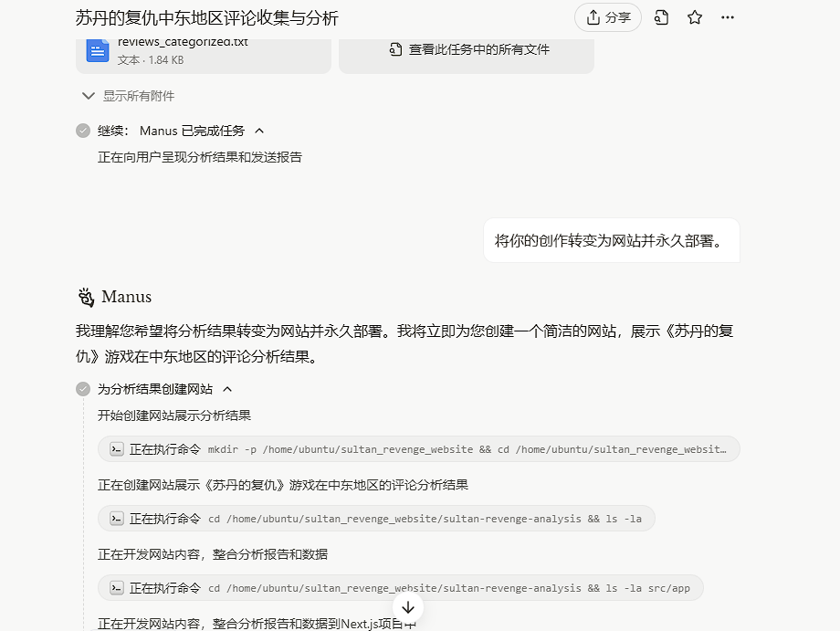Click the 分享 share button
The image size is (840, 631).
pyautogui.click(x=607, y=17)
